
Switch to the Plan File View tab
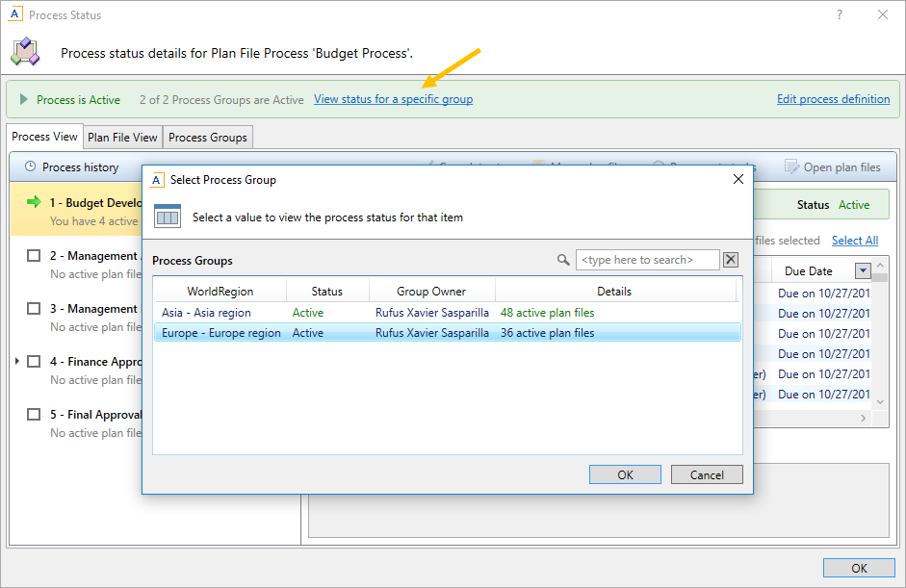(122, 138)
